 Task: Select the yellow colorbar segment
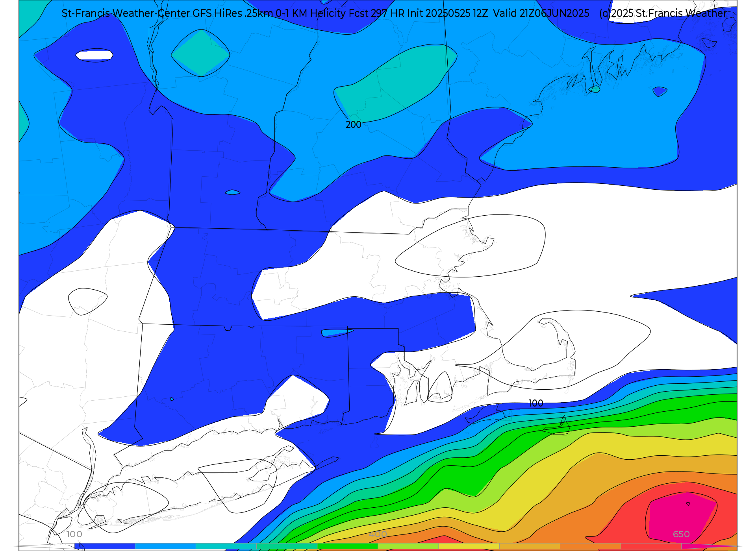(469, 546)
